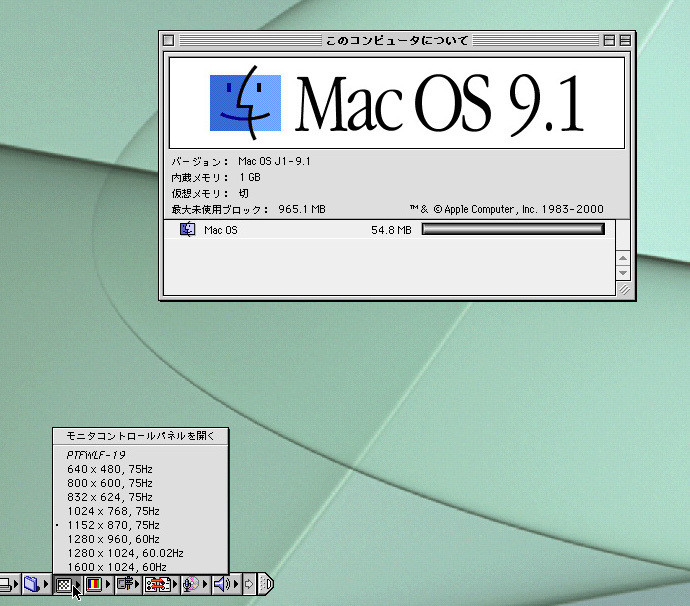Screen dimensions: 690x606
Task: Click the Apple Computer, Inc. 1983-2000 copyright
Action: (x=506, y=209)
